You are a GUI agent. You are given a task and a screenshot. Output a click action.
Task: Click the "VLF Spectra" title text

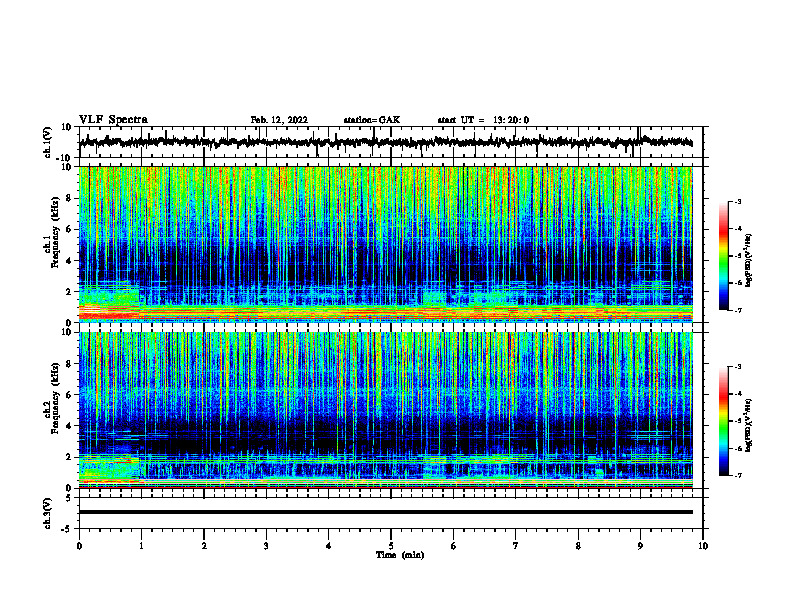113,120
